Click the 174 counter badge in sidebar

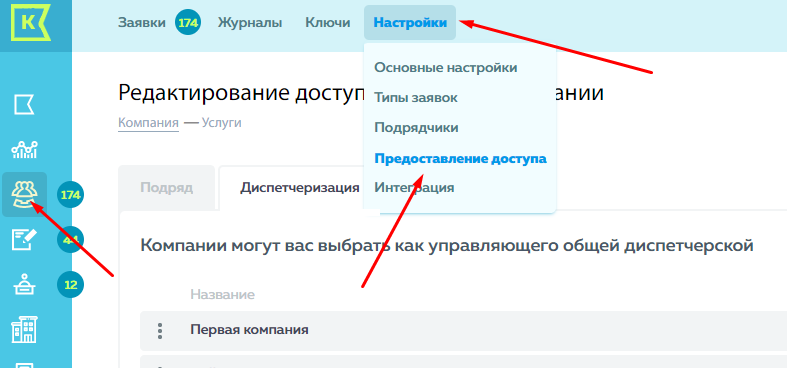click(x=70, y=195)
